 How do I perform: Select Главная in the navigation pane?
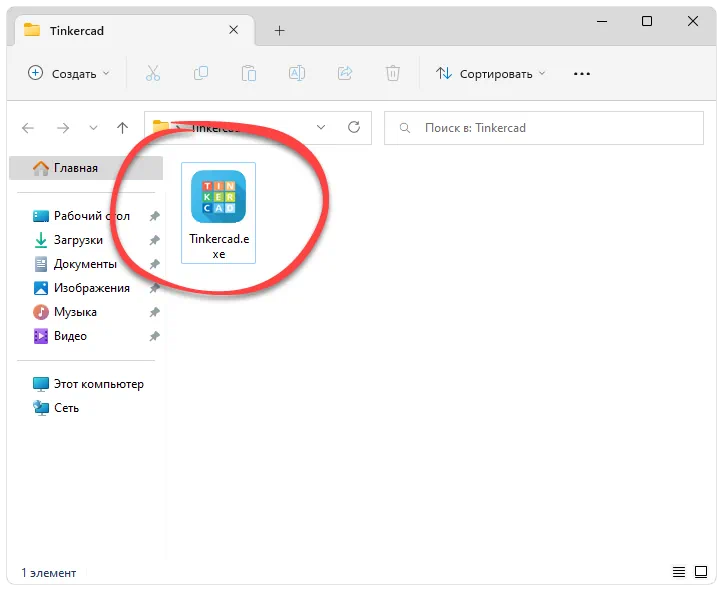(86, 168)
